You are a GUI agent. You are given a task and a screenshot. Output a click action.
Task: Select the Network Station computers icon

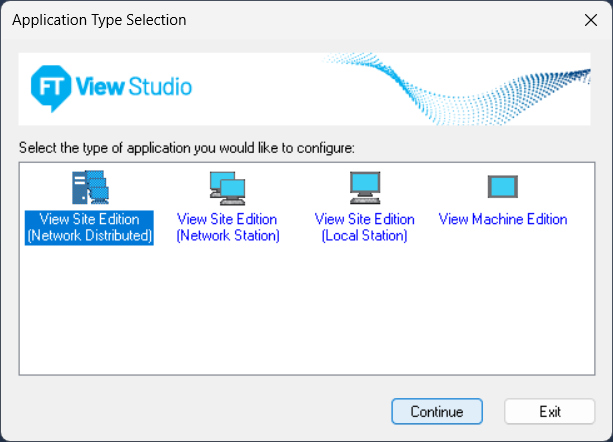pyautogui.click(x=227, y=188)
